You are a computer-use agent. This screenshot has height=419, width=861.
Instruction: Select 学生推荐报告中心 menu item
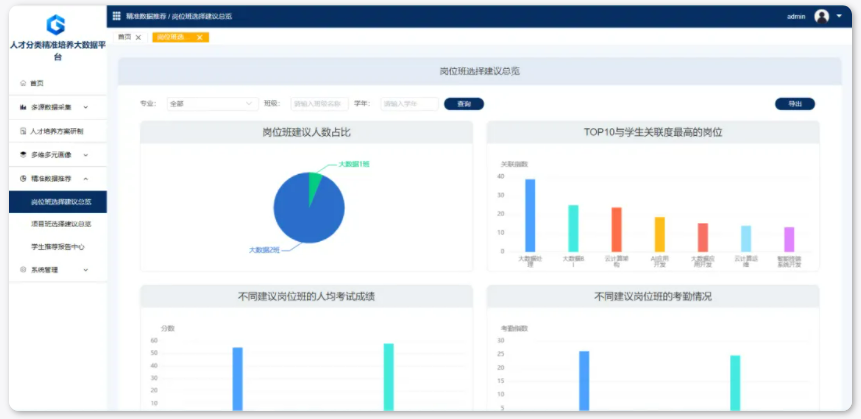pyautogui.click(x=58, y=246)
